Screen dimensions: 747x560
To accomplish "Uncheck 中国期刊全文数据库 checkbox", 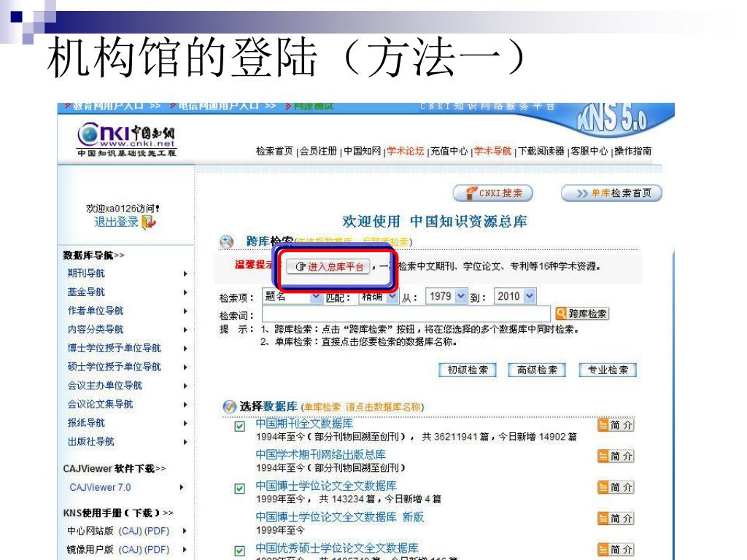I will point(239,426).
